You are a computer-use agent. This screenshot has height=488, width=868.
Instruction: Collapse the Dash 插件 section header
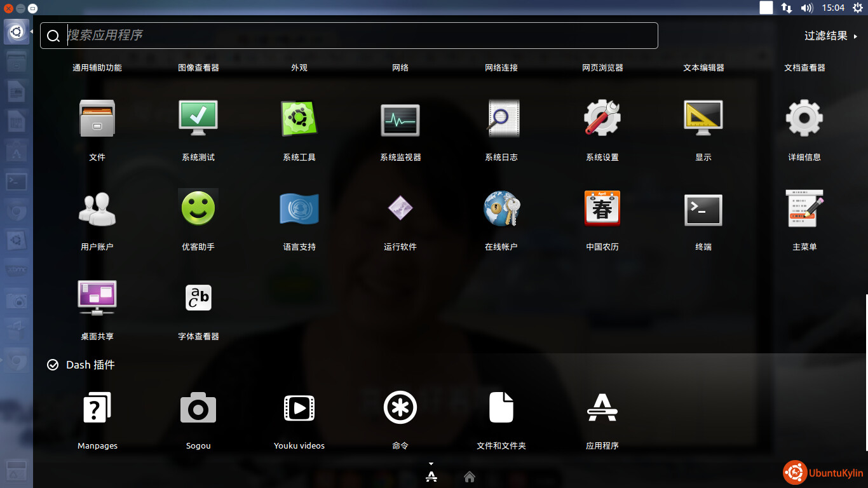81,365
